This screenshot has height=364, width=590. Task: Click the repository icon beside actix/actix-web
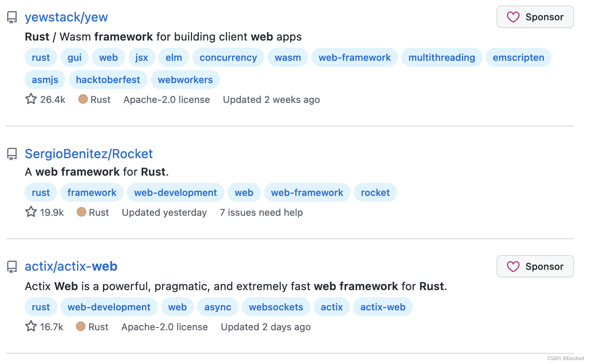(12, 267)
